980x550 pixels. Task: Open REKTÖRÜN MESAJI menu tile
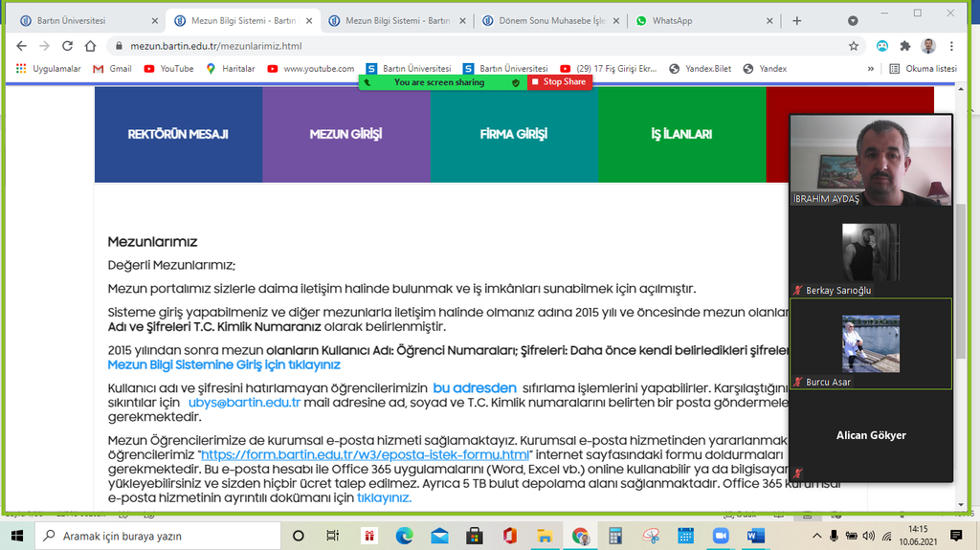pos(178,134)
